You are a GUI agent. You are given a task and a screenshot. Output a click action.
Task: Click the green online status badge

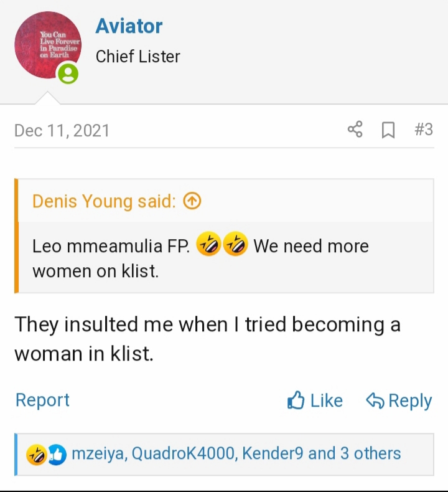(x=68, y=75)
